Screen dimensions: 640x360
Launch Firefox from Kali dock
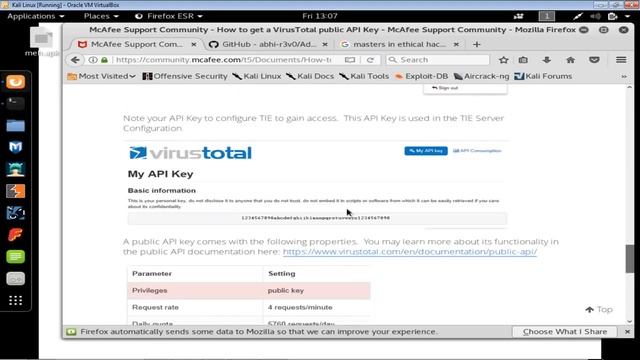point(16,82)
